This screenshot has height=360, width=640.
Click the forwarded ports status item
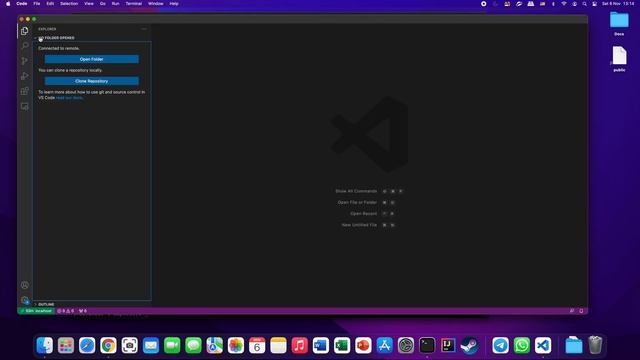83,311
